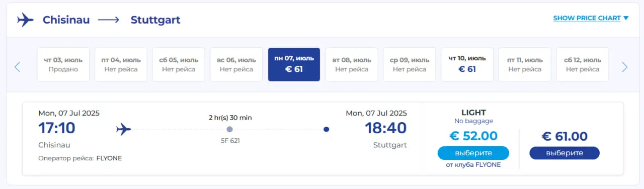Click the blue arrival dot on flight route
This screenshot has height=189, width=644.
point(327,129)
